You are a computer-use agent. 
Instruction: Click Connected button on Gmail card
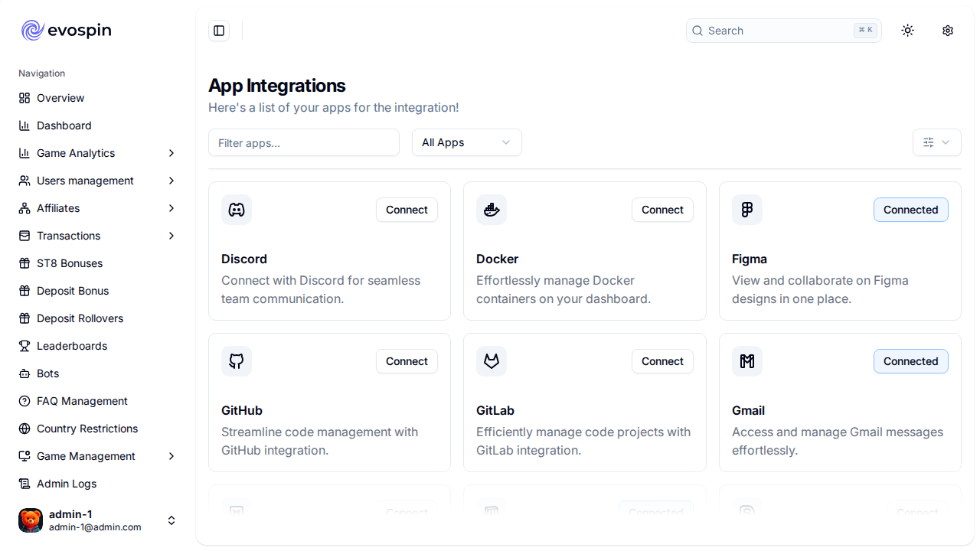point(911,361)
